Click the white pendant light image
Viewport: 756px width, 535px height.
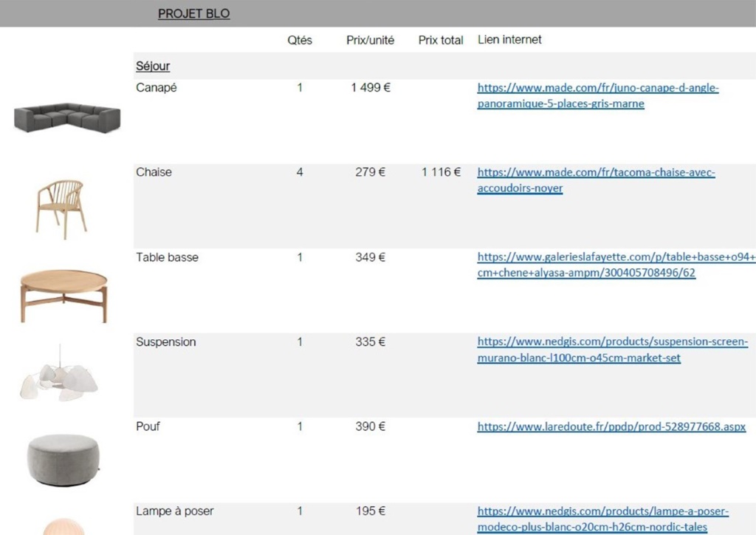tap(59, 375)
